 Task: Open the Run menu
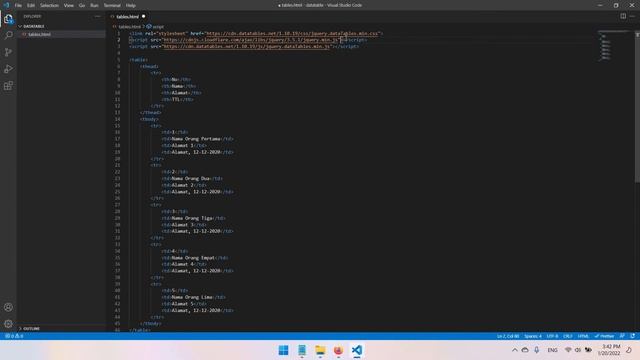coord(94,5)
